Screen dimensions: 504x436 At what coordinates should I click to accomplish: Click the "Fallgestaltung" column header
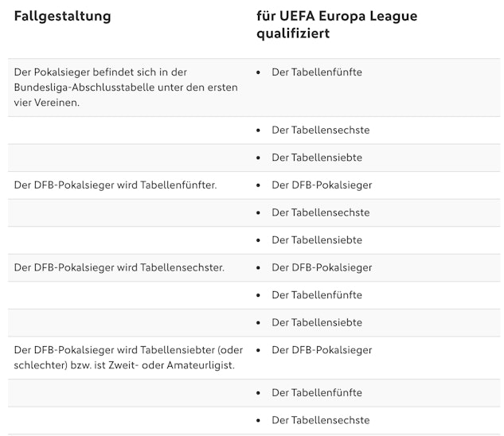(x=63, y=16)
